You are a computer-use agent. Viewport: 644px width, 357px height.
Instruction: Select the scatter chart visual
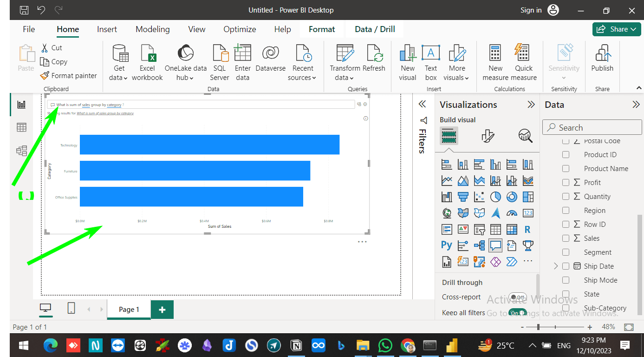coord(479,197)
